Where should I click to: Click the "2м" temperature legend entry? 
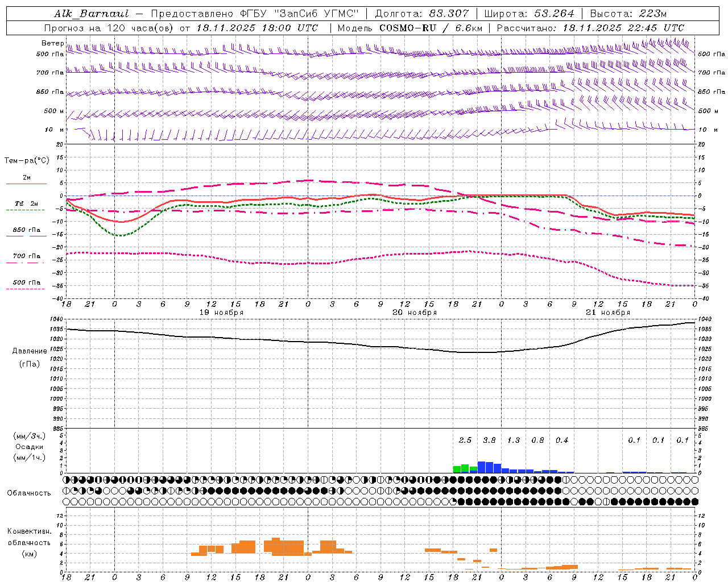tap(27, 178)
